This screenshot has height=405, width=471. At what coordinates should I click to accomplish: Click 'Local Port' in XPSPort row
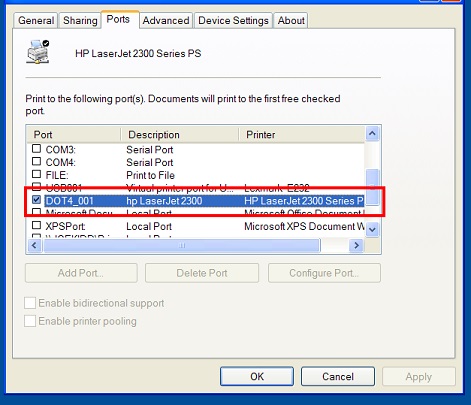(149, 226)
